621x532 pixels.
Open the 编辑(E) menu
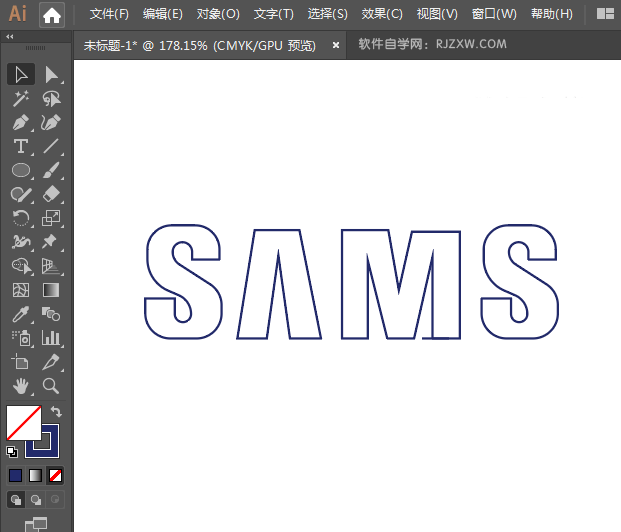(x=163, y=14)
